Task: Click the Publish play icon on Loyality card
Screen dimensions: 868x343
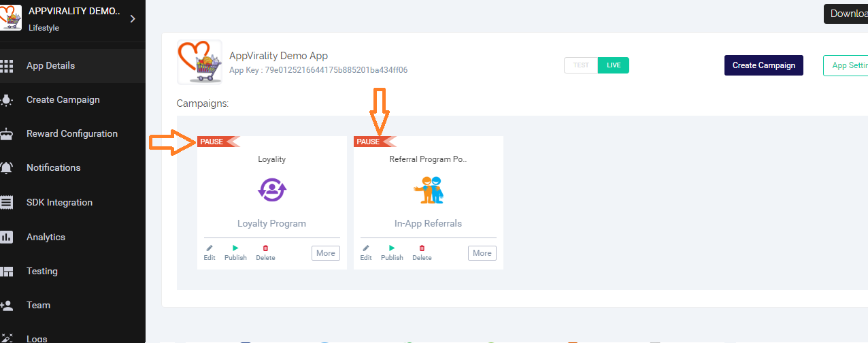Action: [x=235, y=248]
